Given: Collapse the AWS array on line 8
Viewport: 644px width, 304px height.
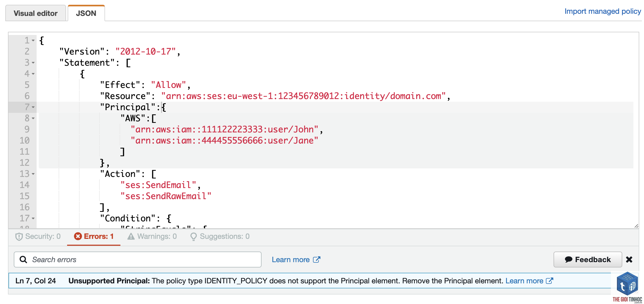Looking at the screenshot, I should tap(33, 118).
